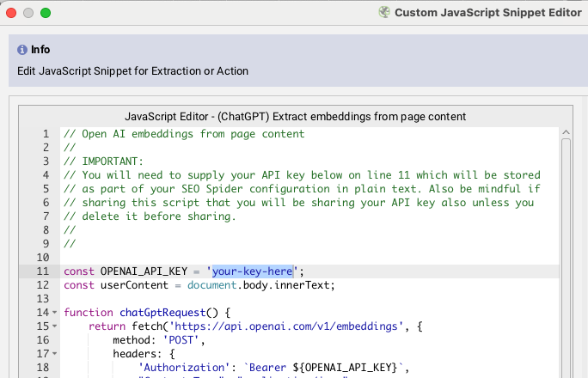
Task: Close the snippet editor window
Action: coord(11,13)
